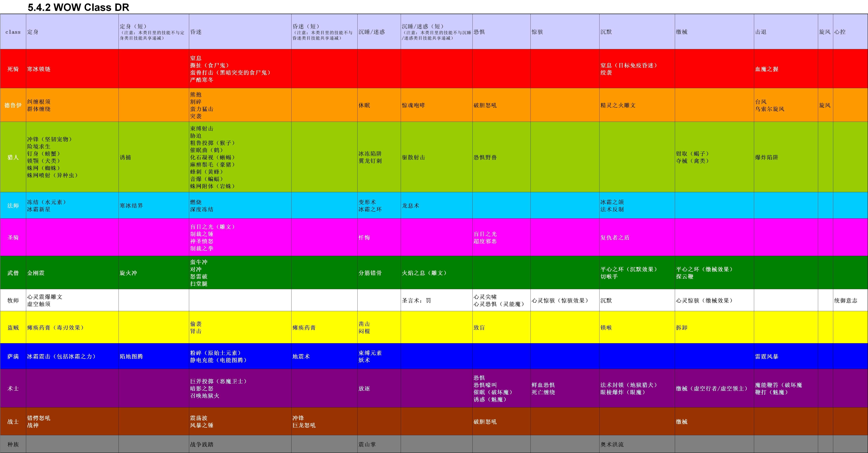Select the "法师" row label
The image size is (868, 453).
tap(13, 206)
